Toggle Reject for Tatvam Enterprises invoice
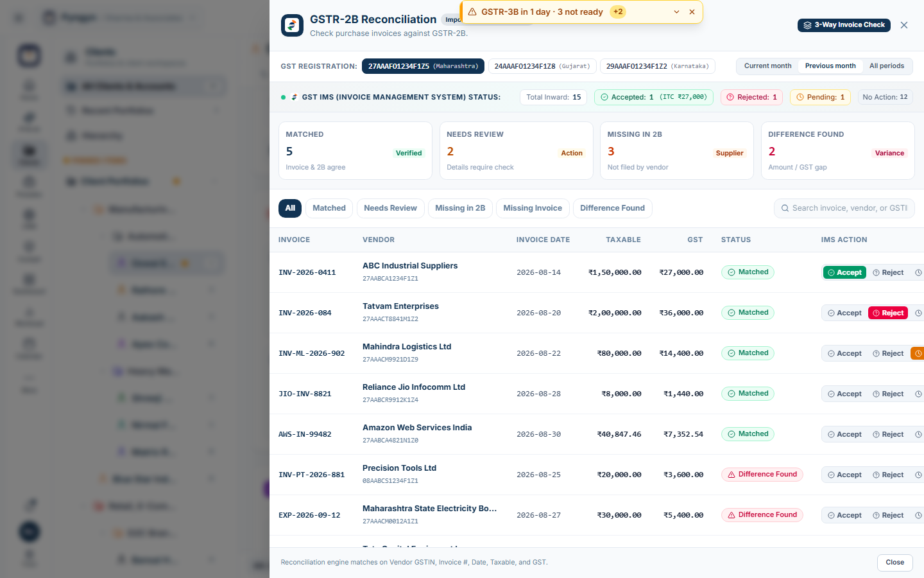The image size is (924, 578). click(x=888, y=313)
